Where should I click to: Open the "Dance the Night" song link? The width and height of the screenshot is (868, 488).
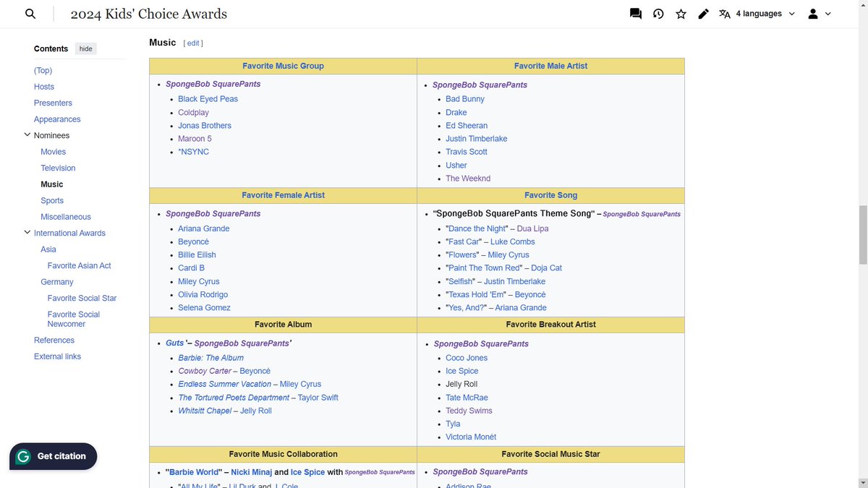coord(476,228)
